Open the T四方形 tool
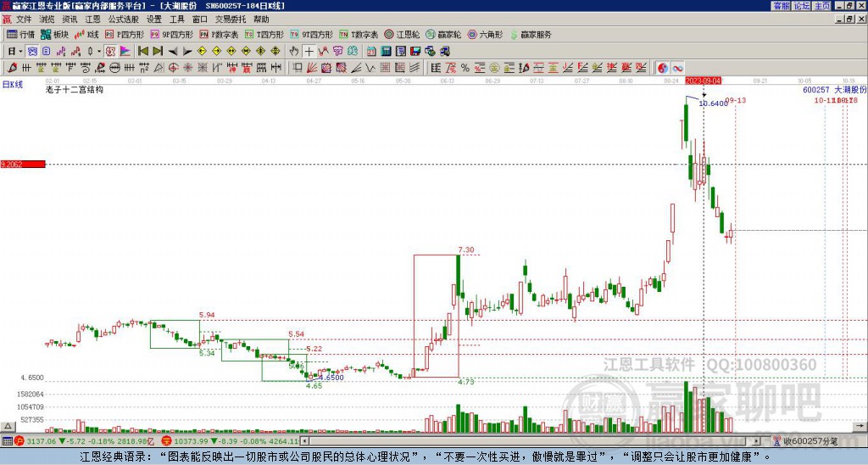The height and width of the screenshot is (465, 868). [x=264, y=34]
